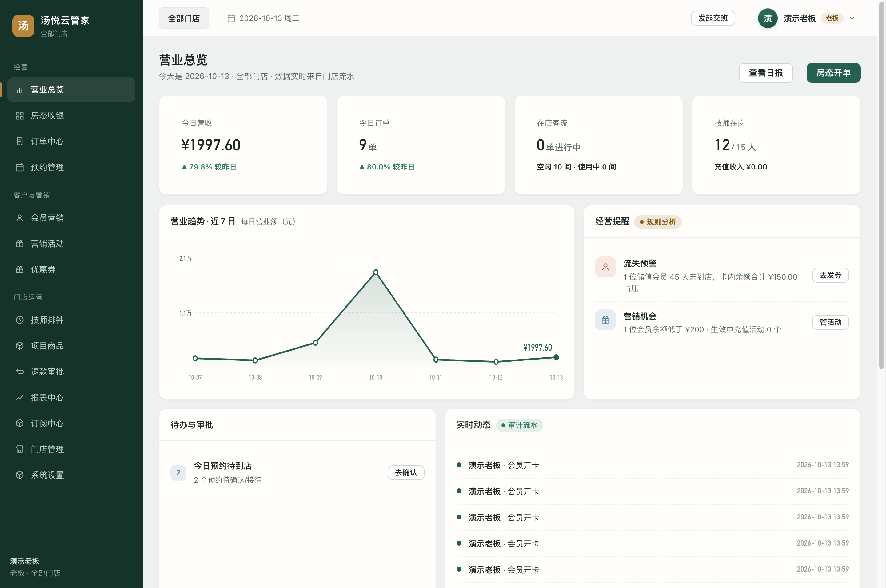
Task: Click 管活动 on the 营销机会 reminder
Action: tap(830, 322)
